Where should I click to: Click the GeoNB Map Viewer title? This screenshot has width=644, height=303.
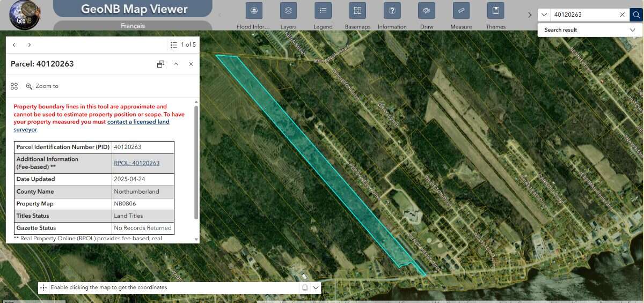[x=134, y=9]
